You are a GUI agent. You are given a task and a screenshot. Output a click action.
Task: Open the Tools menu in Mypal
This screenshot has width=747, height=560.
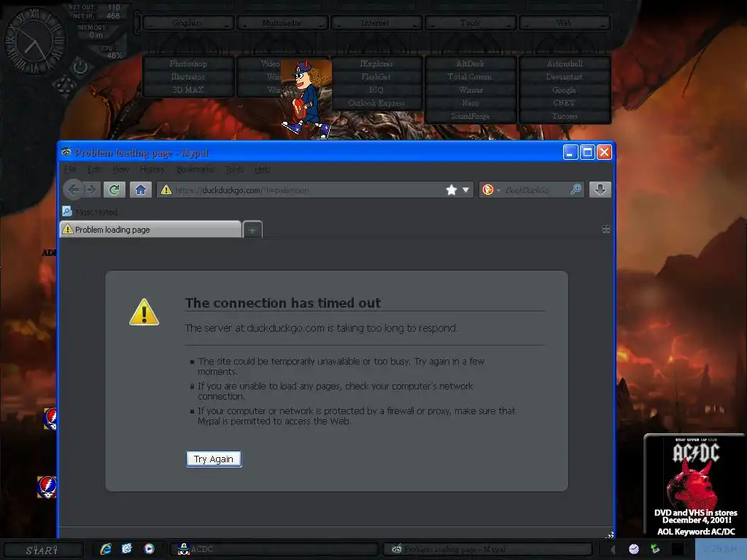[x=234, y=169]
